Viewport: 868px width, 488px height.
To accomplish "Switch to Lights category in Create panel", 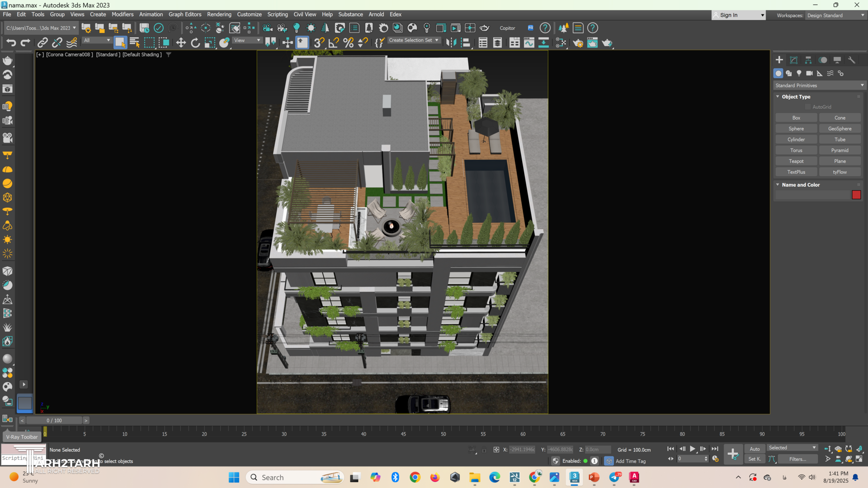I will (x=799, y=73).
